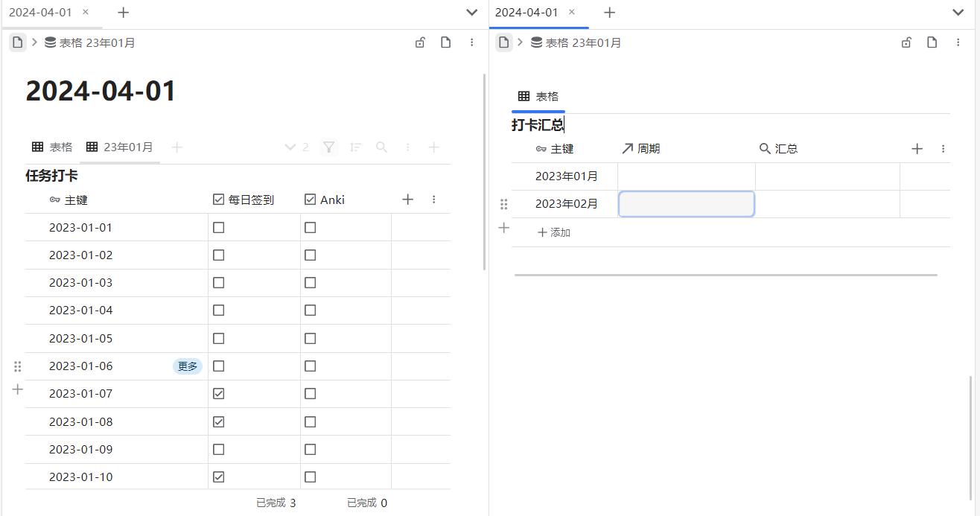This screenshot has width=980, height=516.
Task: Click 添加 to add a new row
Action: click(554, 233)
